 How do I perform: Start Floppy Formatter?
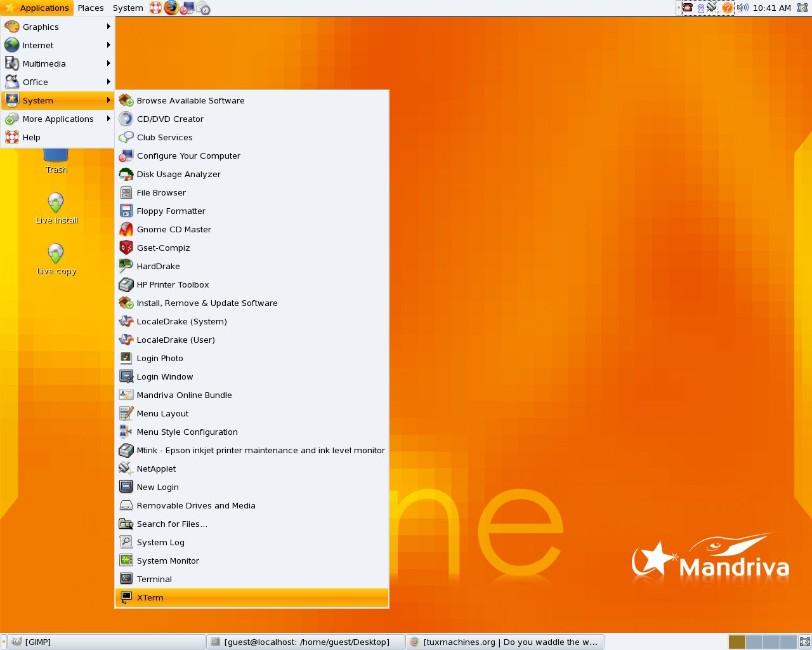tap(252, 211)
